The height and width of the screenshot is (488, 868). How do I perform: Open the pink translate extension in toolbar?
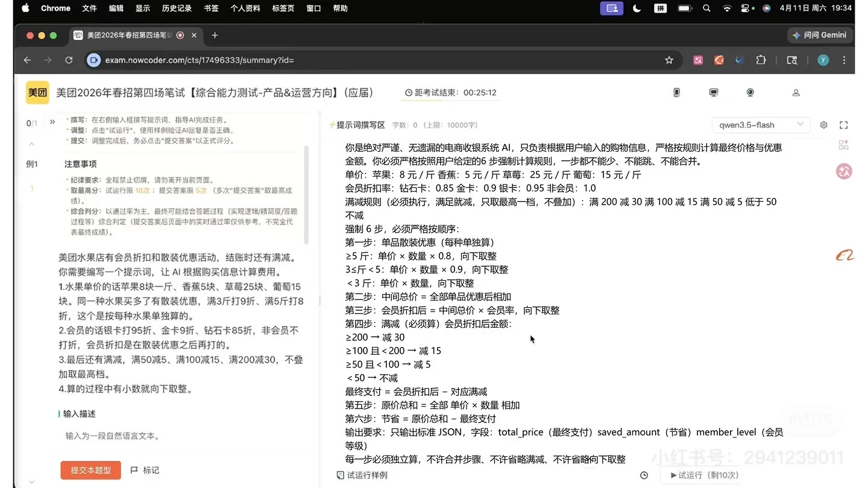(698, 60)
